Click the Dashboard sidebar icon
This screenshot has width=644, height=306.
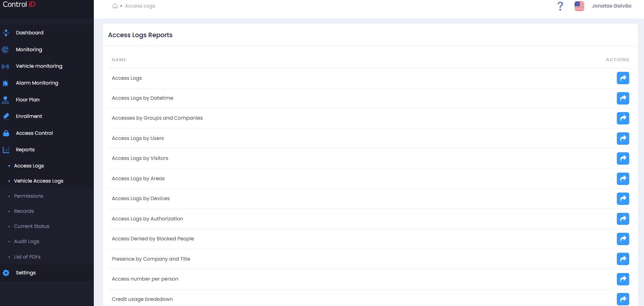pos(6,33)
